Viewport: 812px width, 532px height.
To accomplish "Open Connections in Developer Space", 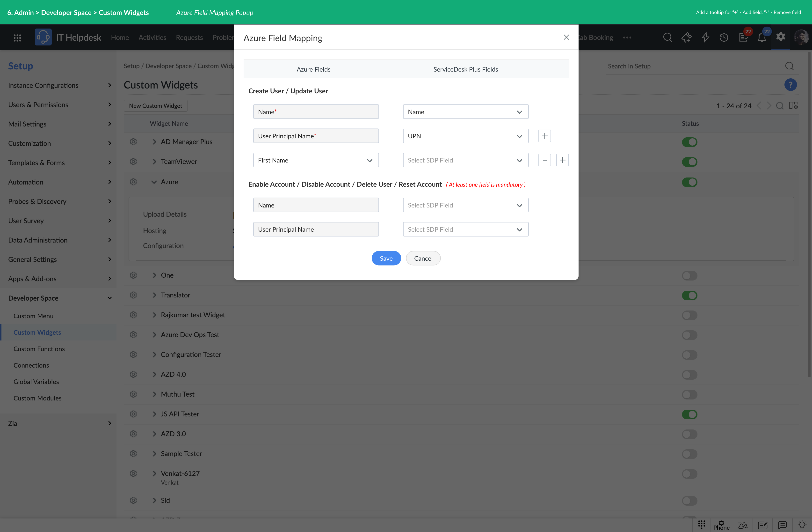I will (31, 365).
